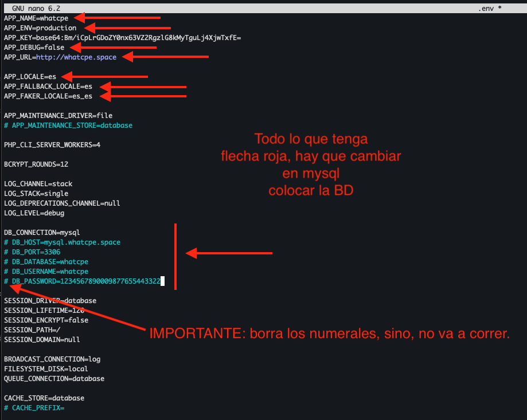Click the .env filename in title bar
527x420 pixels.
click(x=485, y=9)
